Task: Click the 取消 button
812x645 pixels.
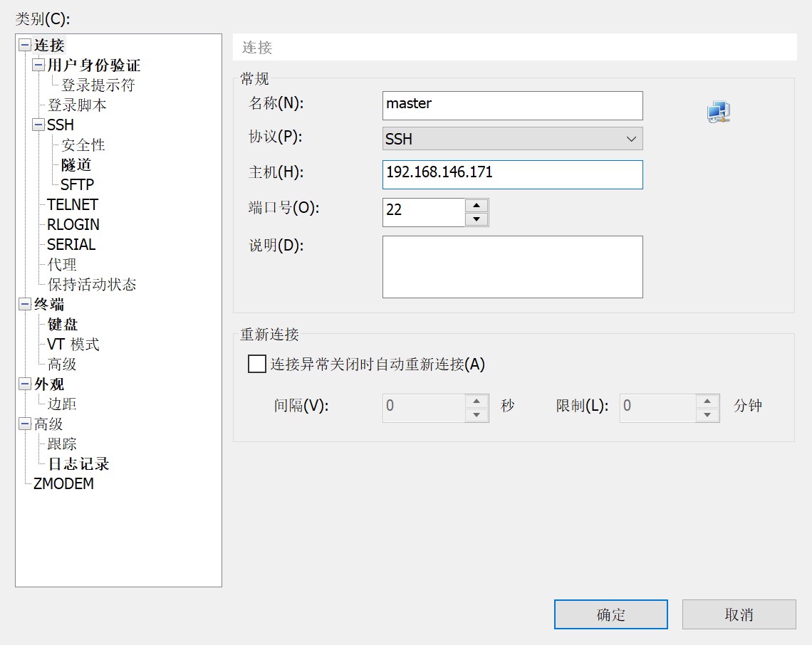Action: click(739, 614)
